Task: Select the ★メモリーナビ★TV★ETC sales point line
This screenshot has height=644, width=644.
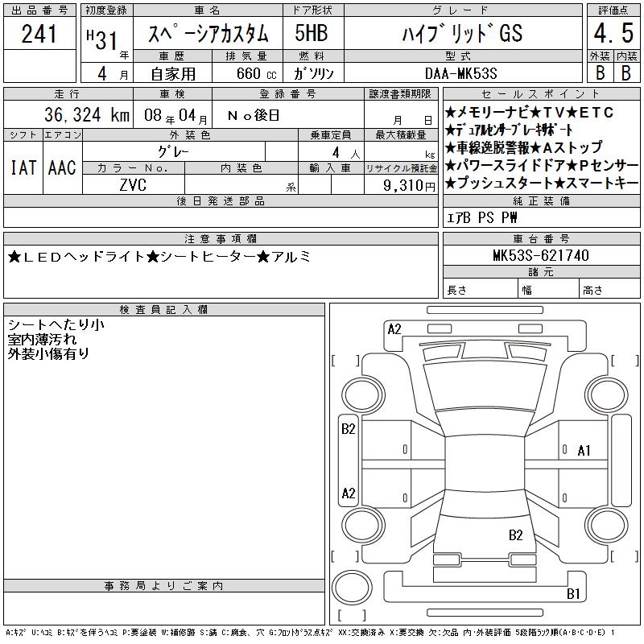Action: pos(530,112)
